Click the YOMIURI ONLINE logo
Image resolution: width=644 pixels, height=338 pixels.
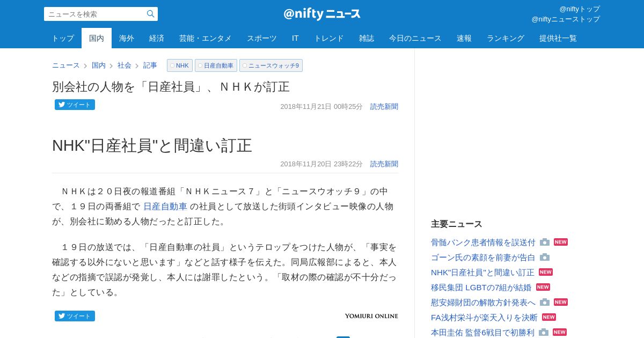point(371,316)
